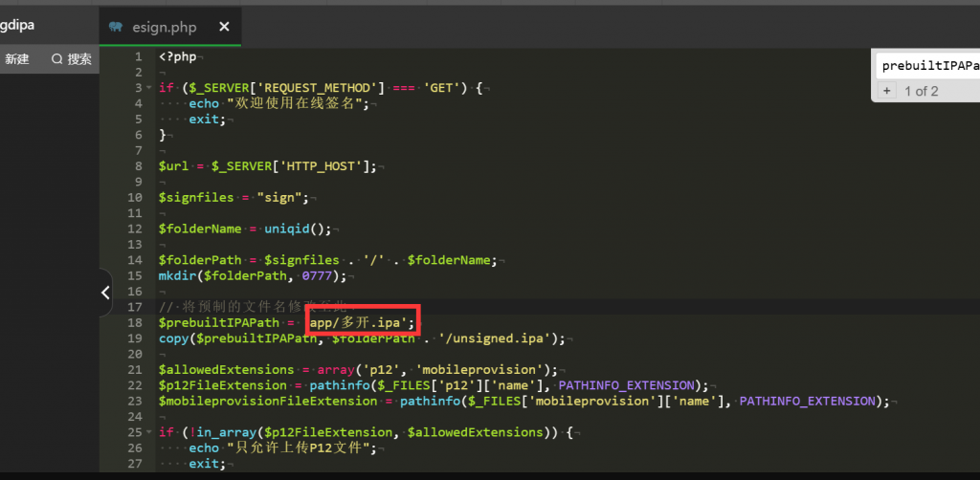Fold the if block at line 25
Screen dimensions: 980x480
(x=150, y=432)
